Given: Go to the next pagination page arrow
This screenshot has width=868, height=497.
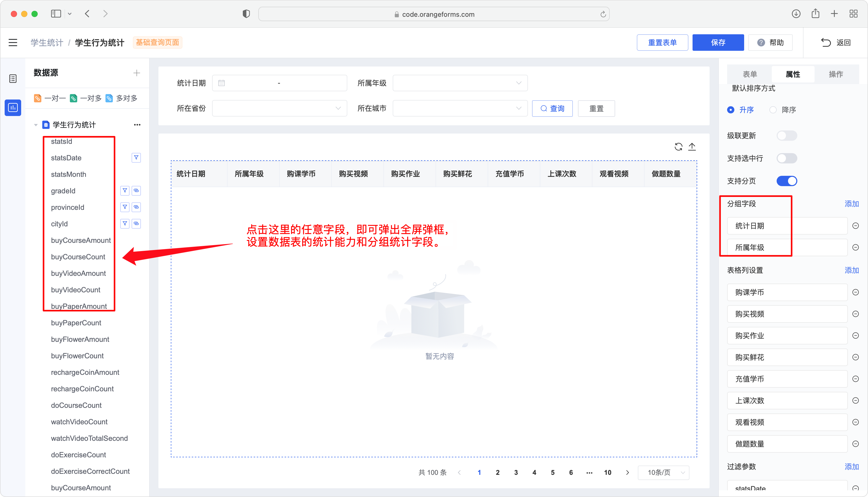Looking at the screenshot, I should pyautogui.click(x=628, y=473).
